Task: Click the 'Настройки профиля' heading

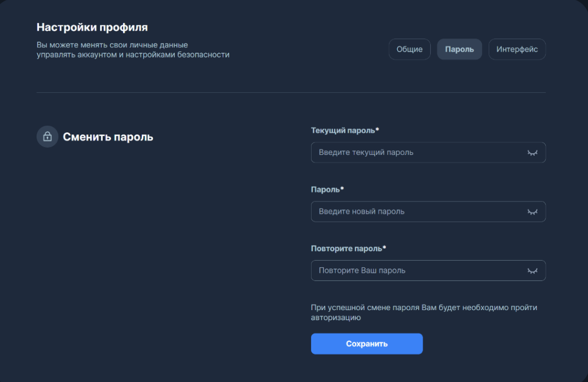Action: (92, 26)
